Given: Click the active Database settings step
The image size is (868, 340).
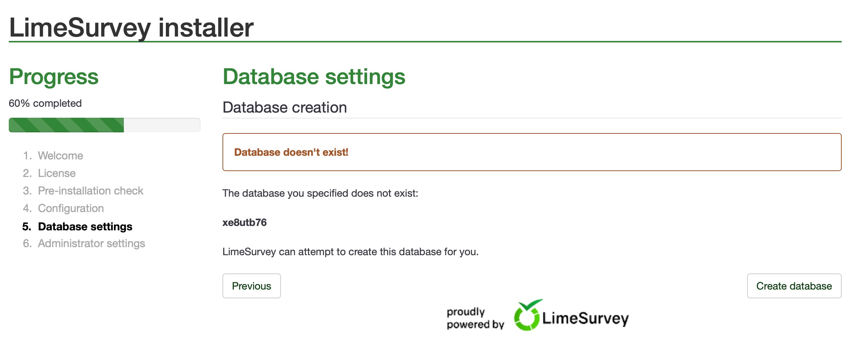Looking at the screenshot, I should tap(85, 227).
